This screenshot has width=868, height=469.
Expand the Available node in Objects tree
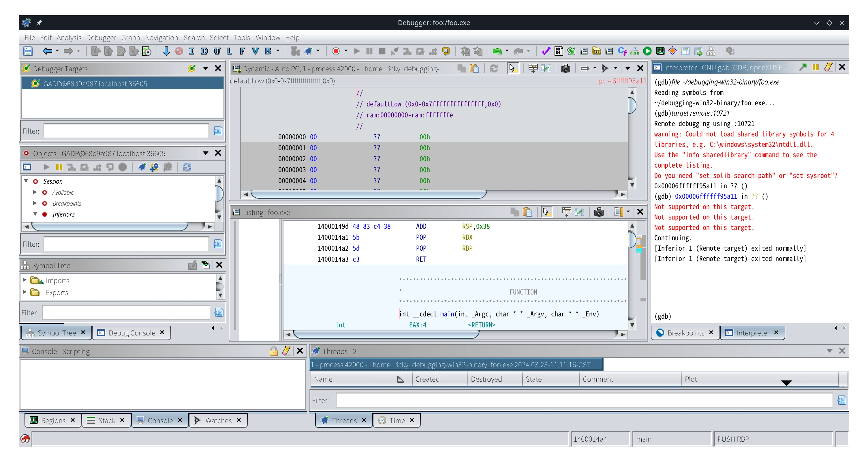[35, 192]
